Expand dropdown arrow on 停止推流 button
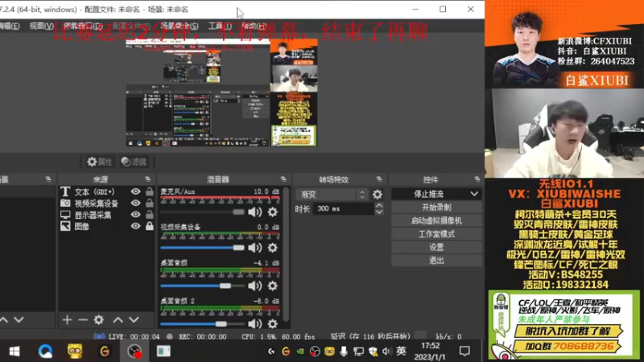This screenshot has width=644, height=362. point(474,194)
